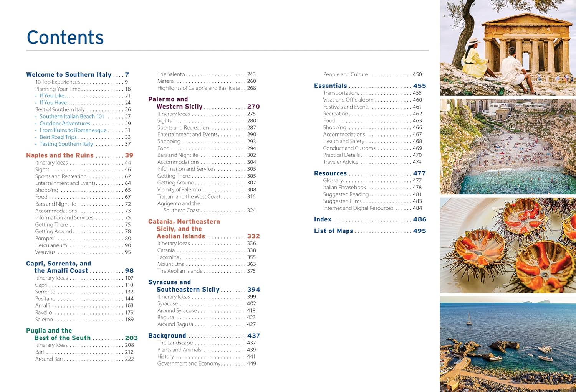Select the Essentials section heading
This screenshot has width=576, height=392.
330,86
